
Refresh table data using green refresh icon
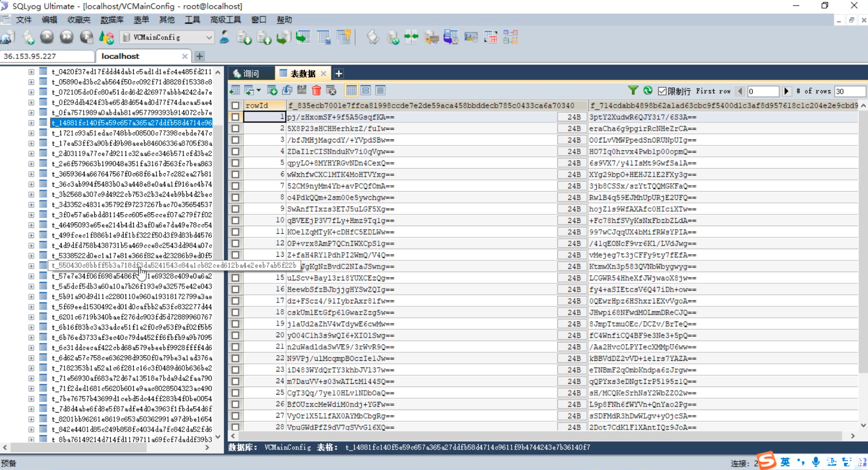coord(648,91)
